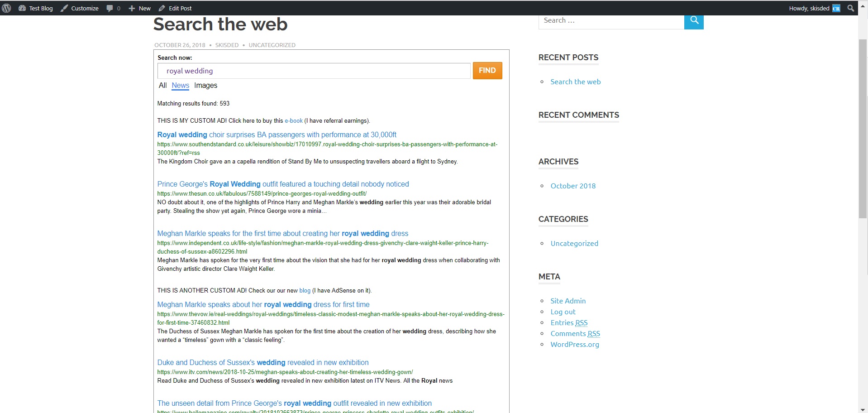Viewport: 868px width, 413px height.
Task: Open Search the web recent post link
Action: [575, 82]
